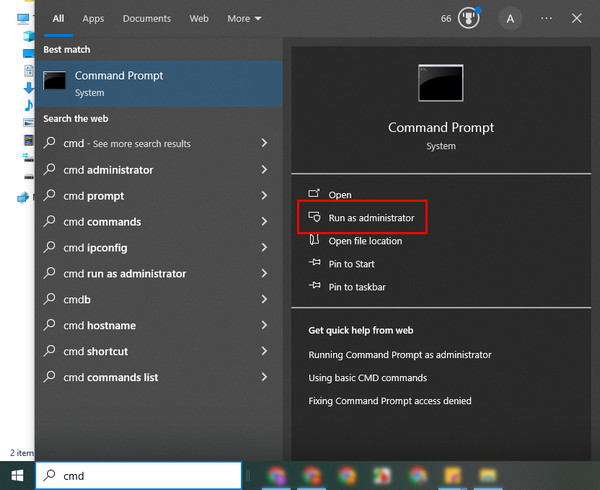Expand the cmd ipconfig suggestion arrow
The image size is (600, 490).
click(x=264, y=247)
